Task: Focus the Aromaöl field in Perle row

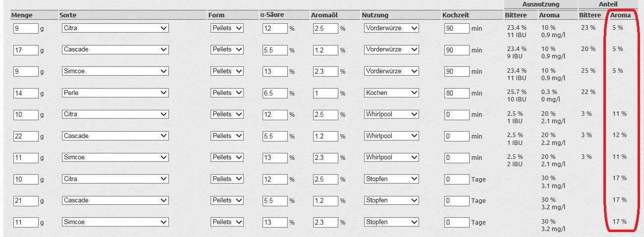Action: tap(325, 93)
